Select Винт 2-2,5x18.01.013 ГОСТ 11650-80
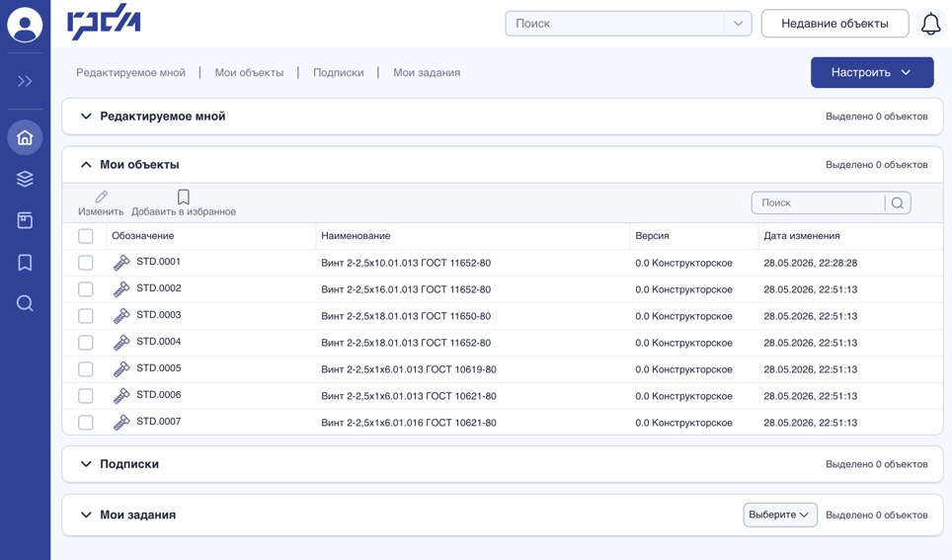This screenshot has height=560, width=952. [x=406, y=316]
